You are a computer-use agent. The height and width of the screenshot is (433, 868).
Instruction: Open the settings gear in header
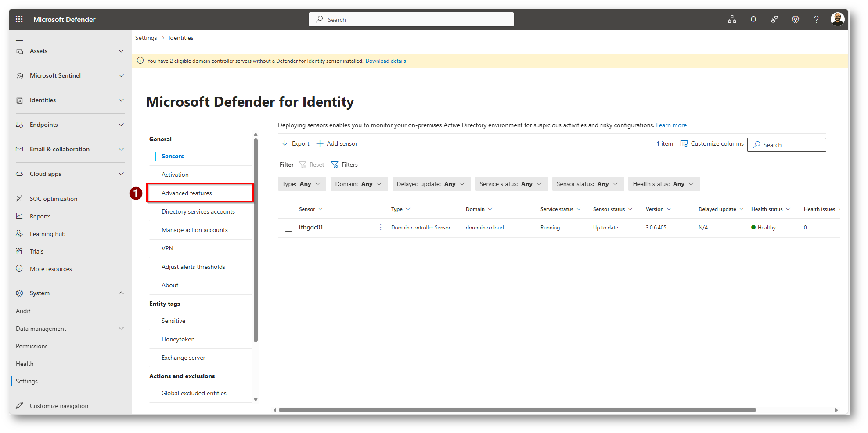pos(795,19)
